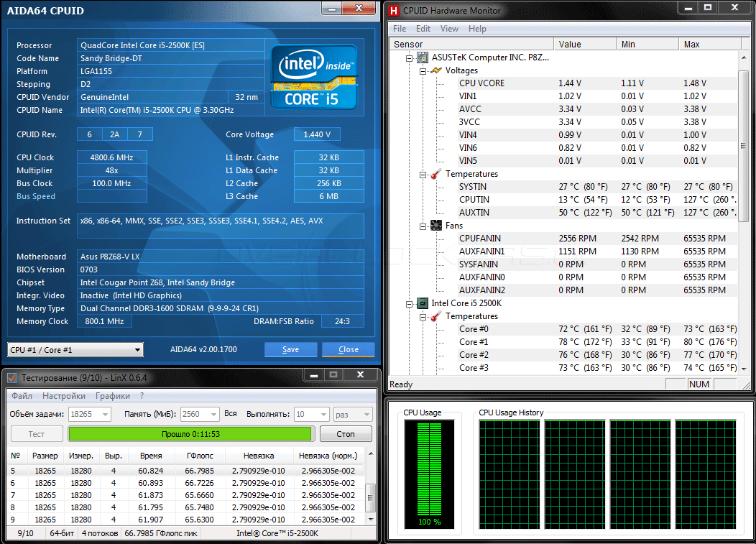Screen dimensions: 756x544
Task: Open the Память (МиБ) 2560 dropdown
Action: (x=213, y=414)
